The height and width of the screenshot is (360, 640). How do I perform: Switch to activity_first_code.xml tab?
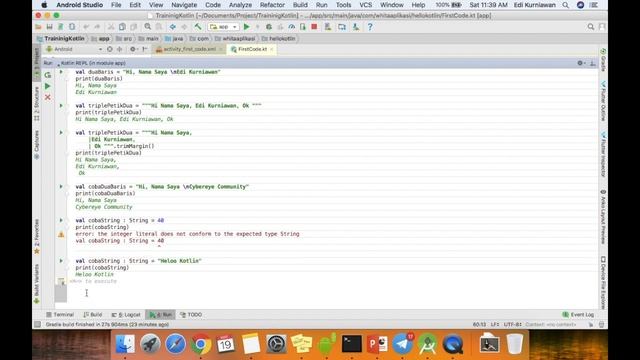[x=190, y=49]
